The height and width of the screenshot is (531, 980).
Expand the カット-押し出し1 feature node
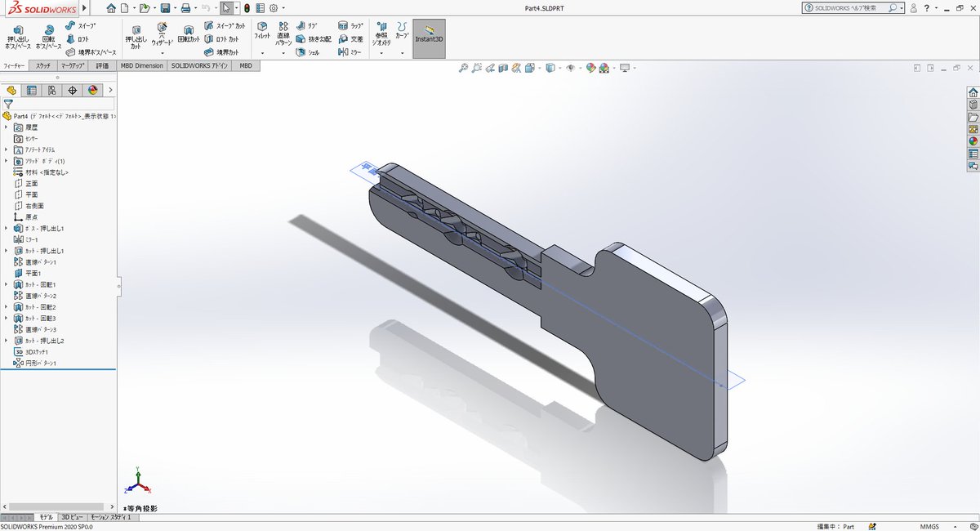tap(7, 251)
